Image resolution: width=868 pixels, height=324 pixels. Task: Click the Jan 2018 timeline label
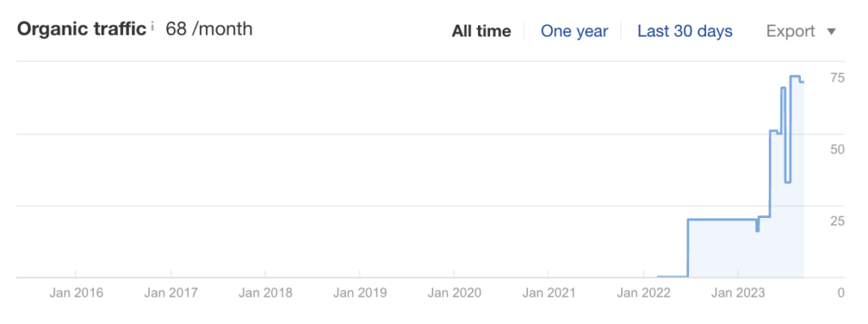click(265, 293)
